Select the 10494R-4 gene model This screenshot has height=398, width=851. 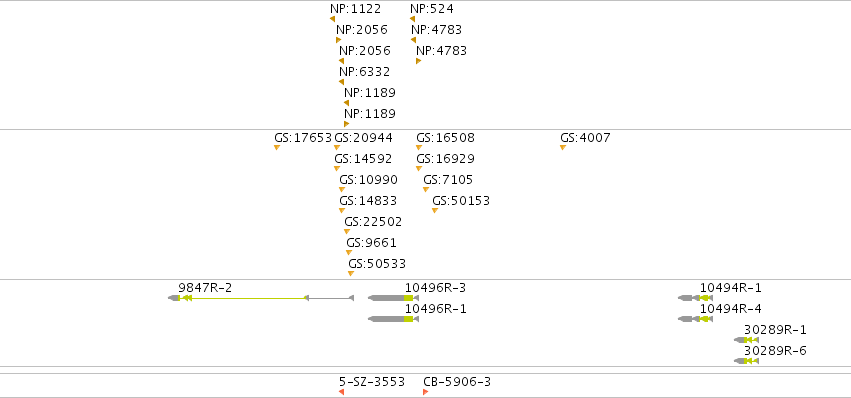[x=695, y=319]
